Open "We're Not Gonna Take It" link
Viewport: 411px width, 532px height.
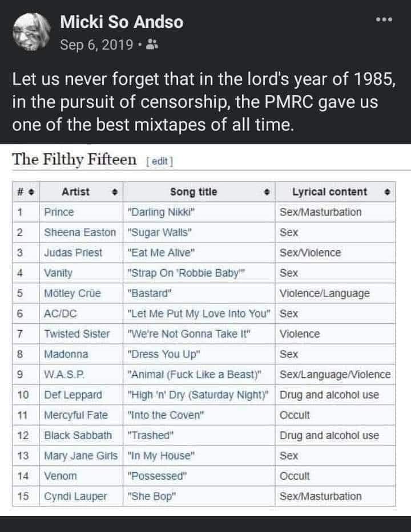pos(188,334)
